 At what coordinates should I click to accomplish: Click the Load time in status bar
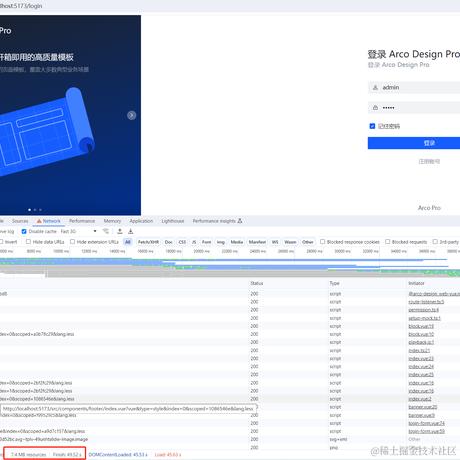point(168,454)
